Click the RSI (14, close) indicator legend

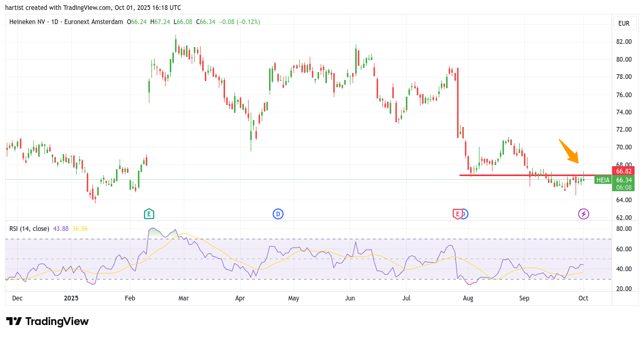[29, 228]
